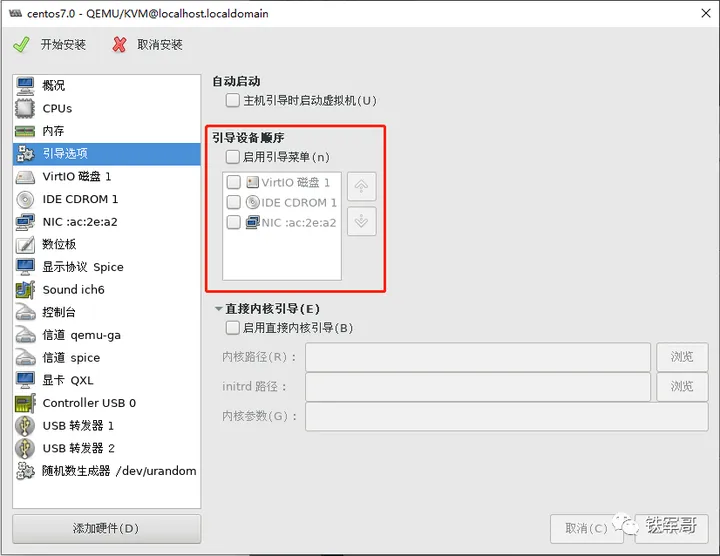The image size is (720, 556).
Task: Check VirtIO 磁盘 1 in boot order list
Action: coord(234,182)
